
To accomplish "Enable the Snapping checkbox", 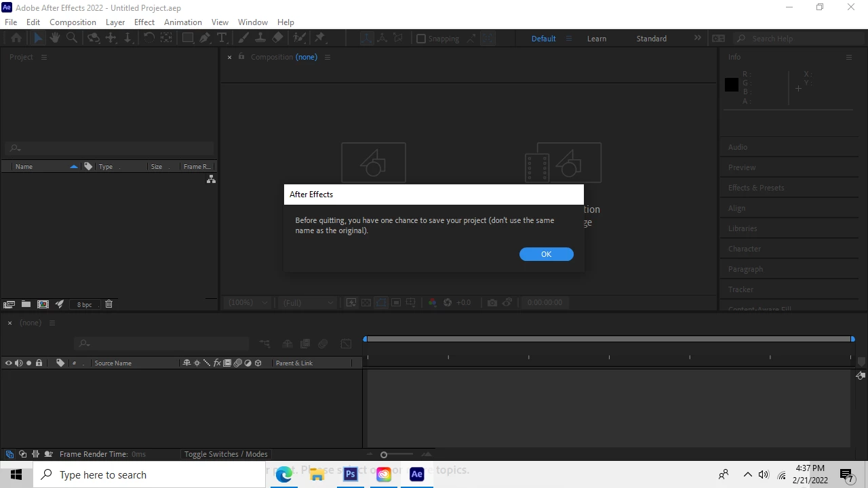I will click(x=420, y=39).
